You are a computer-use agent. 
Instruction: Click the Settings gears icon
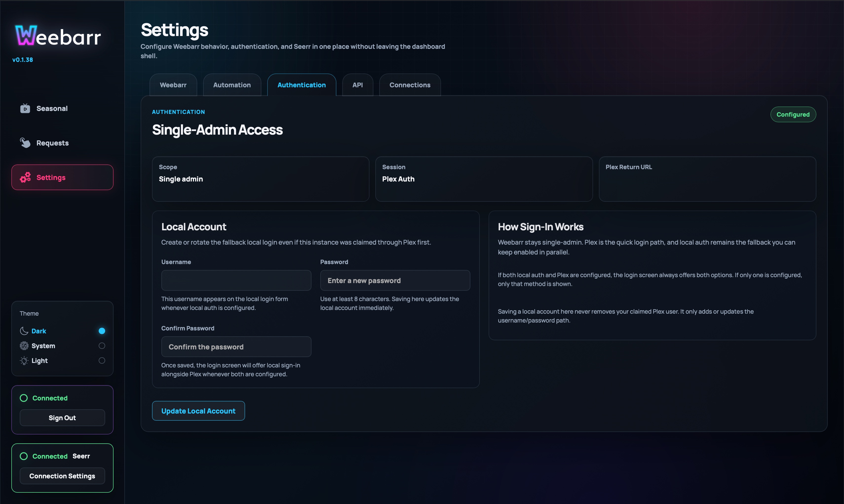click(25, 177)
